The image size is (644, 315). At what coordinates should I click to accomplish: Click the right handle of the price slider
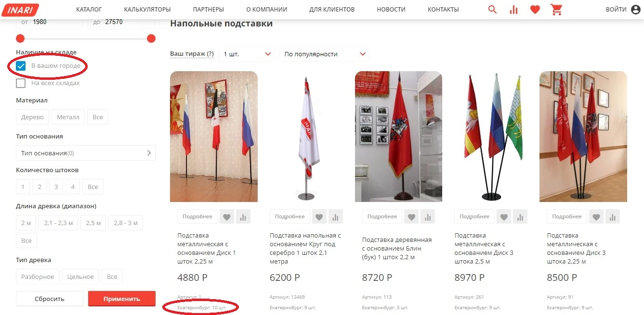pos(151,38)
